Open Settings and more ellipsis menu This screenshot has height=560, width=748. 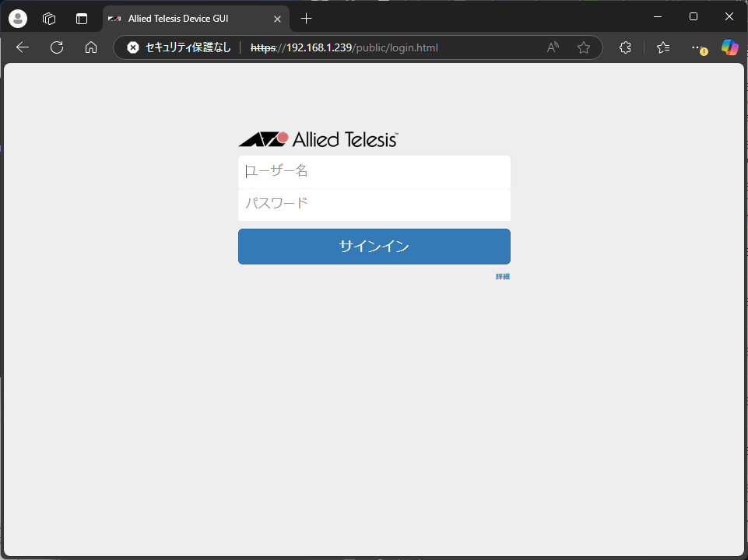point(697,47)
